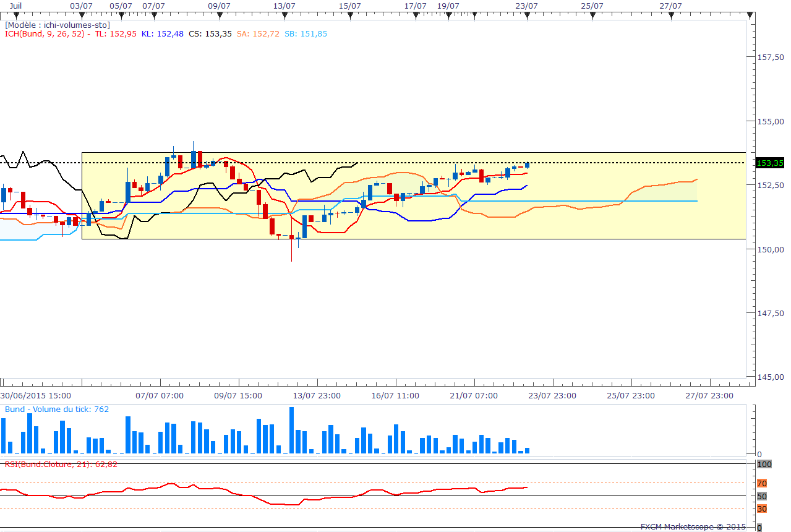Click the SA: 152,72 value

coord(258,33)
